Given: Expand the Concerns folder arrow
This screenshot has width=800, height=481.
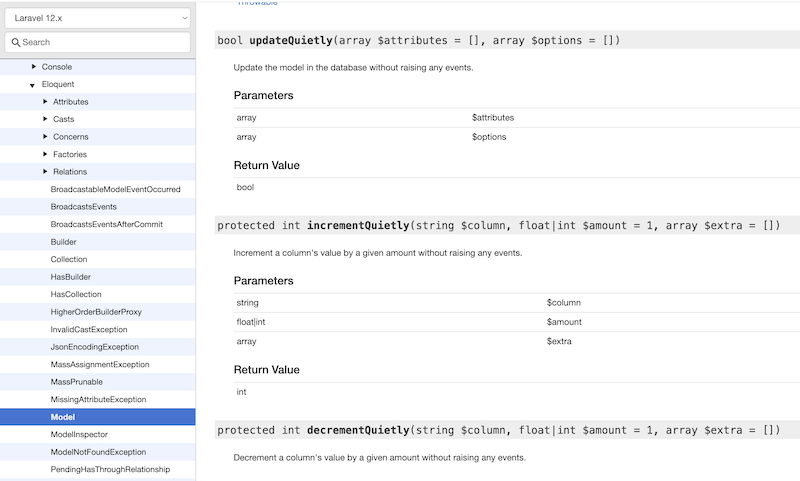Looking at the screenshot, I should point(45,137).
